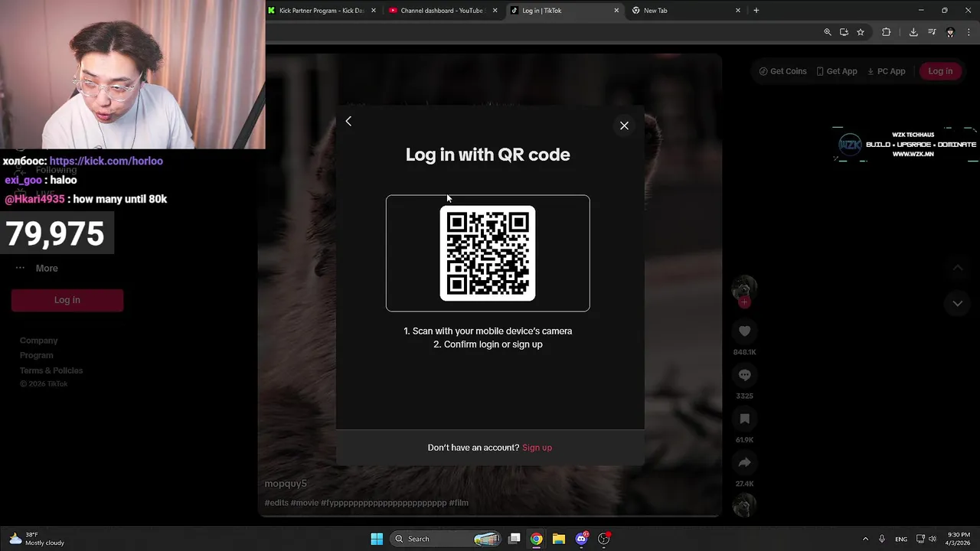The width and height of the screenshot is (980, 551).
Task: Open the clock showing 9:30 PM
Action: pyautogui.click(x=959, y=539)
